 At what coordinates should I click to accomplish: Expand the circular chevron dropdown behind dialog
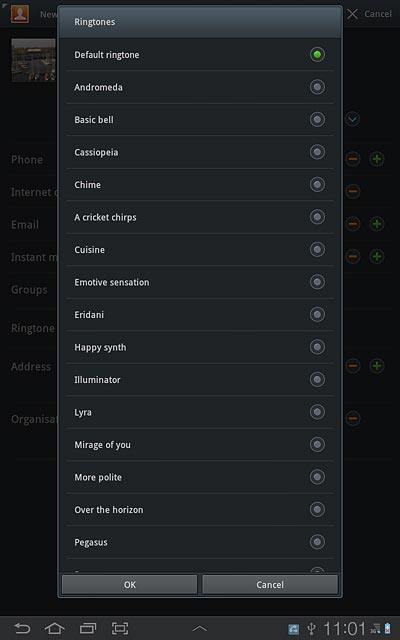point(353,119)
